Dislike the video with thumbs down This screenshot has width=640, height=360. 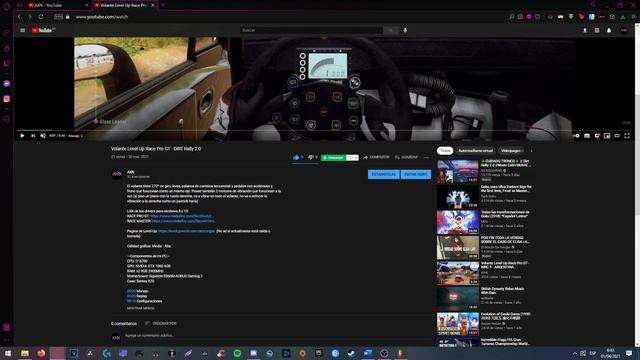coord(311,157)
